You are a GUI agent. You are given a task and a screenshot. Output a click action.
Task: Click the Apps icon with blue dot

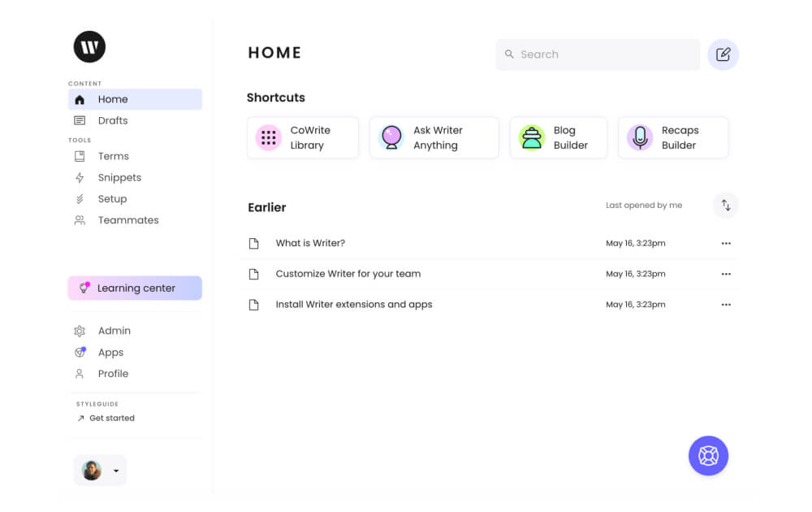80,352
